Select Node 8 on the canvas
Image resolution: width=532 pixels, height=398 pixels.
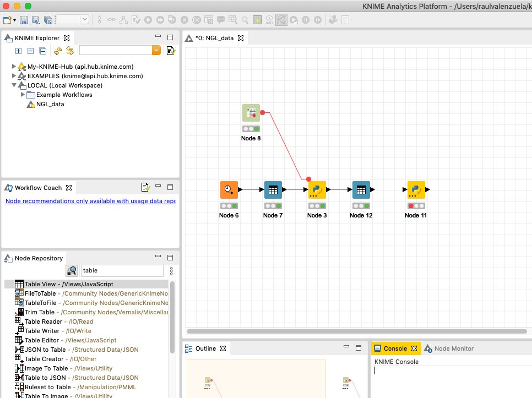coord(251,113)
